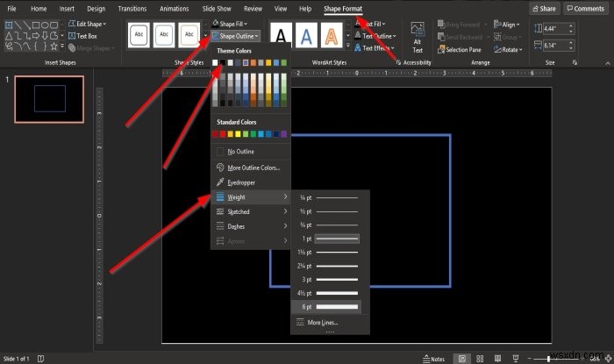Pick the purple standard color swatch

(x=284, y=134)
